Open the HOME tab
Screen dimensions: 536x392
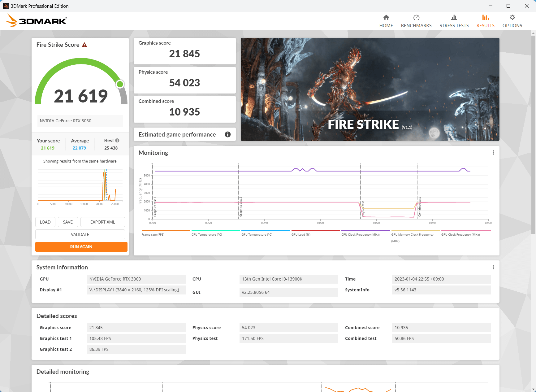pos(386,21)
